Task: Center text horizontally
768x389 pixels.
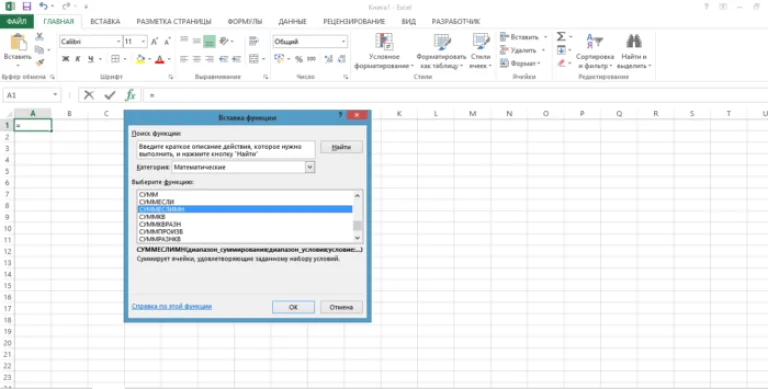Action: tap(197, 59)
